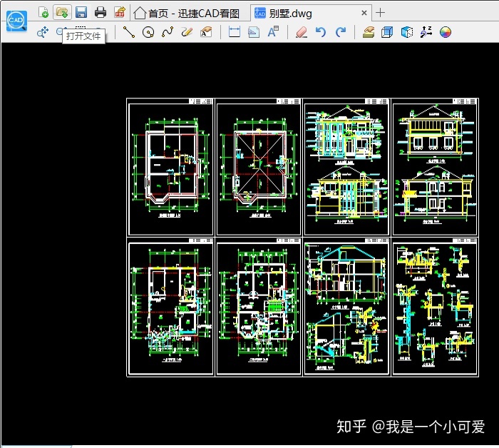Select the pan/move view tool
499x448 pixels.
[x=43, y=32]
